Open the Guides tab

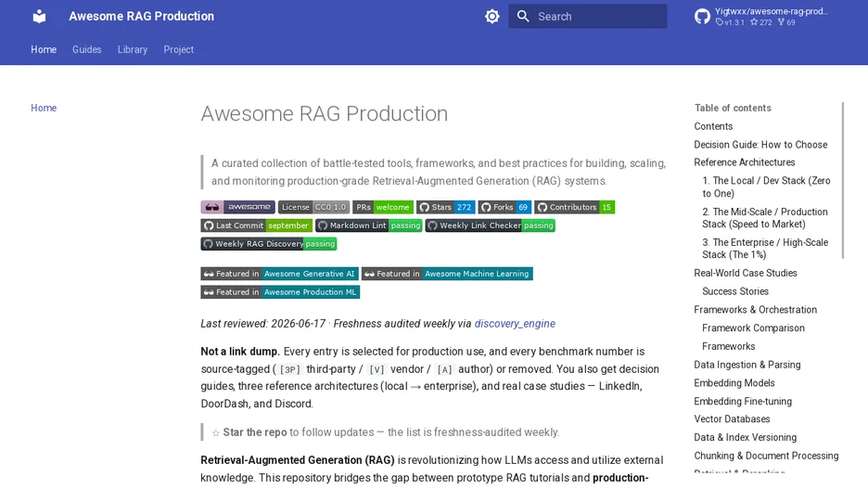87,49
